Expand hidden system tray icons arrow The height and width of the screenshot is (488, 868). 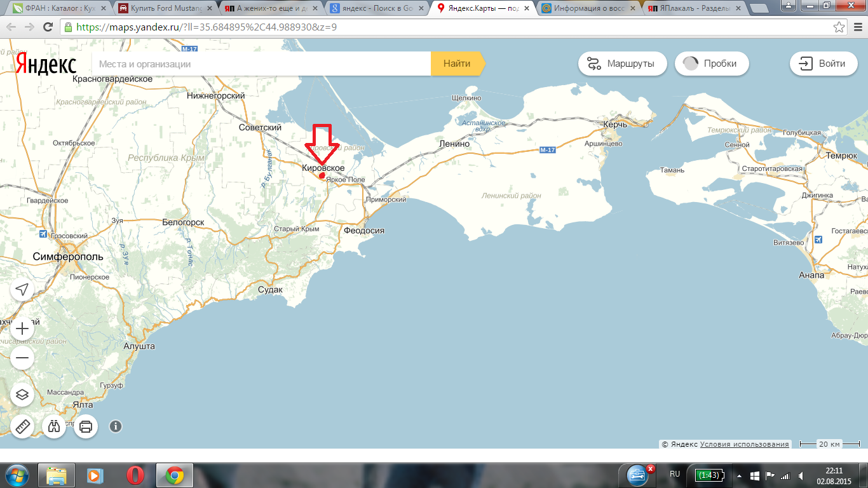pos(738,475)
